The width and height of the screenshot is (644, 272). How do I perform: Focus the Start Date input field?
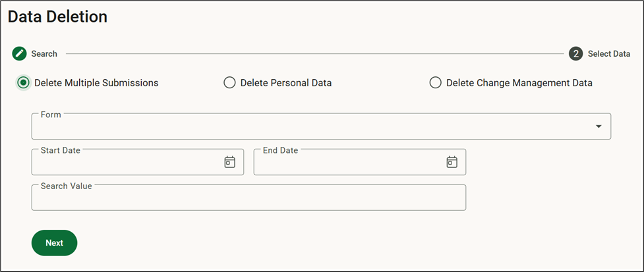(138, 162)
